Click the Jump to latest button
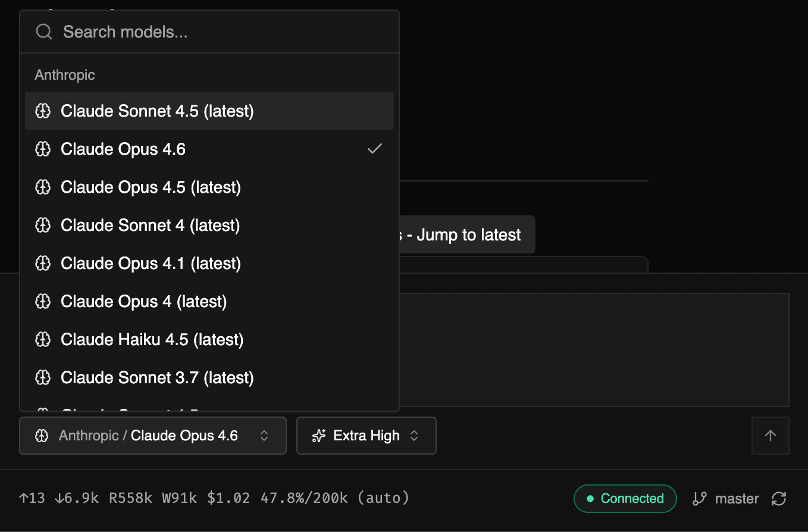 click(468, 235)
